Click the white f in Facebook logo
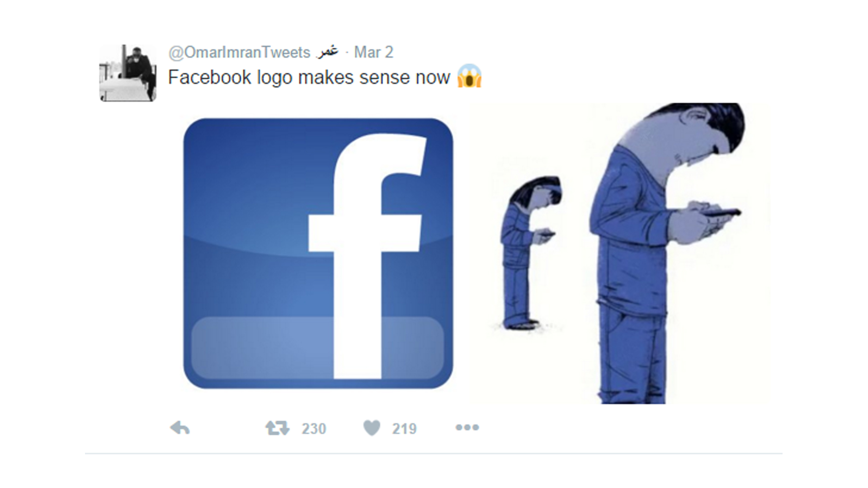This screenshot has height=488, width=868. (x=367, y=256)
